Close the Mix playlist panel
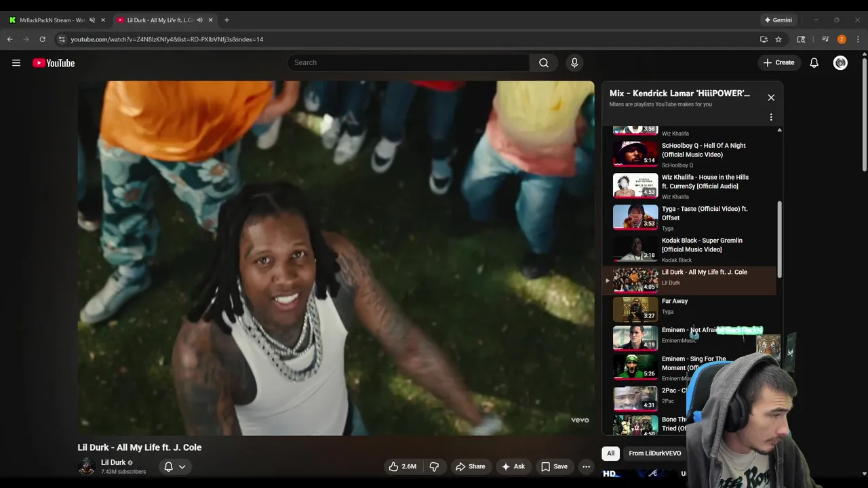The image size is (868, 488). coord(771,98)
